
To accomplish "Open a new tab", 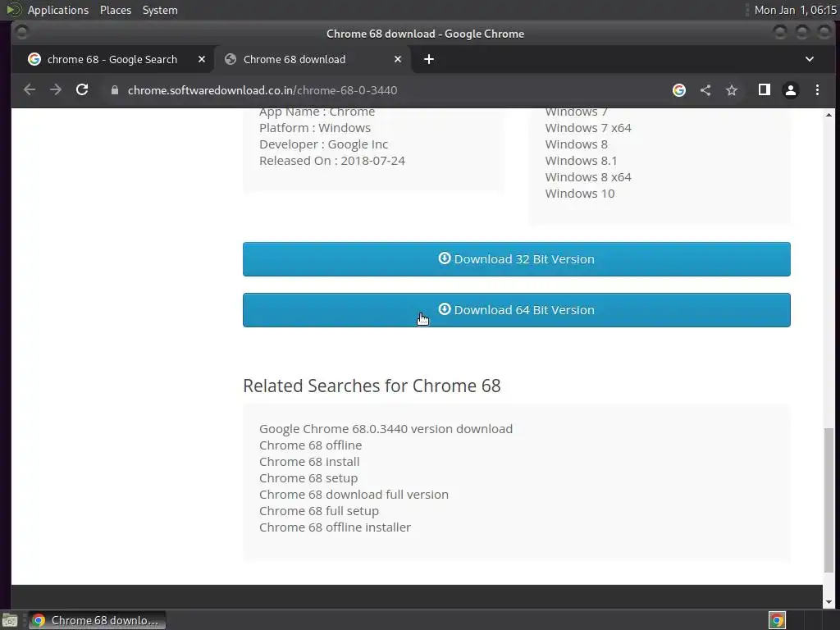I will (x=428, y=59).
